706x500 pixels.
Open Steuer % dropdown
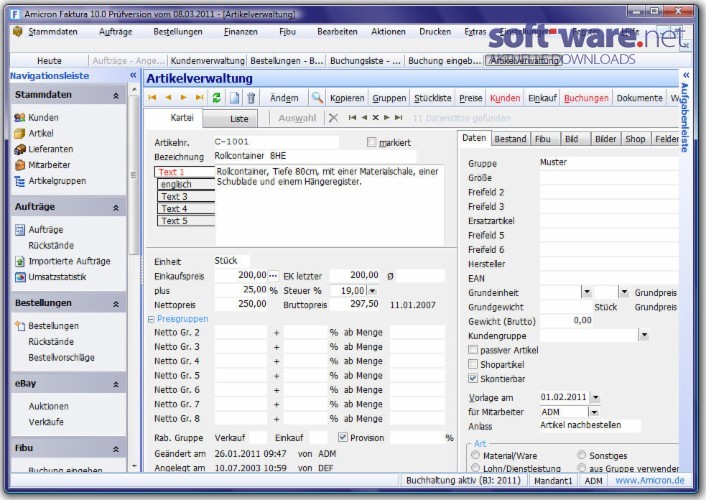[x=372, y=291]
